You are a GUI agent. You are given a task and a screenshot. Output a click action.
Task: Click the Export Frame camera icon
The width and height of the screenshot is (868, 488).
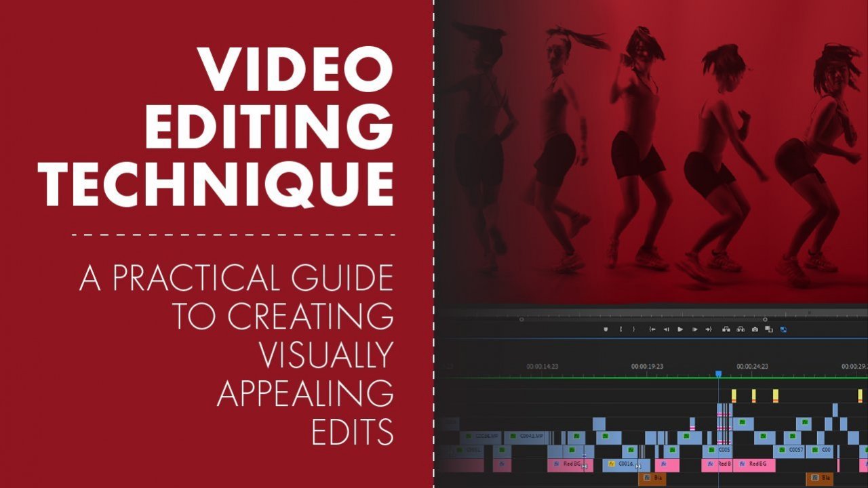tap(755, 329)
